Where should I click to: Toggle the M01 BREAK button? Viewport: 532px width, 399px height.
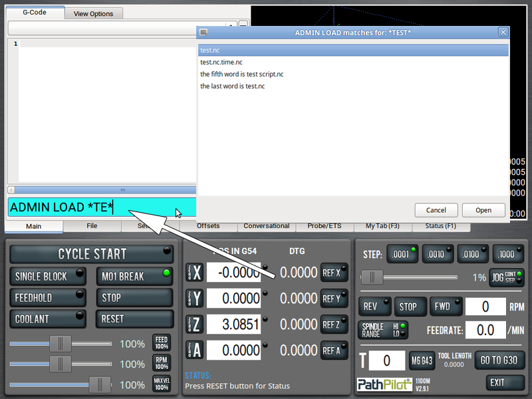click(x=134, y=276)
